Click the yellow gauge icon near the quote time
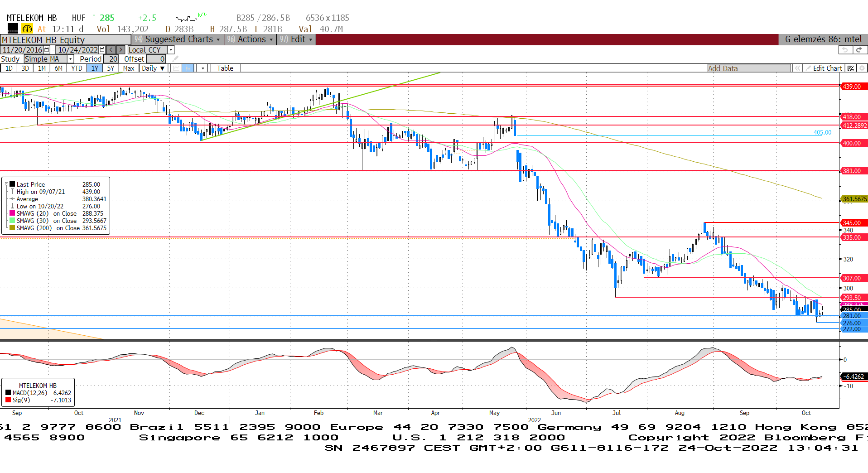The image size is (868, 473). point(27,29)
